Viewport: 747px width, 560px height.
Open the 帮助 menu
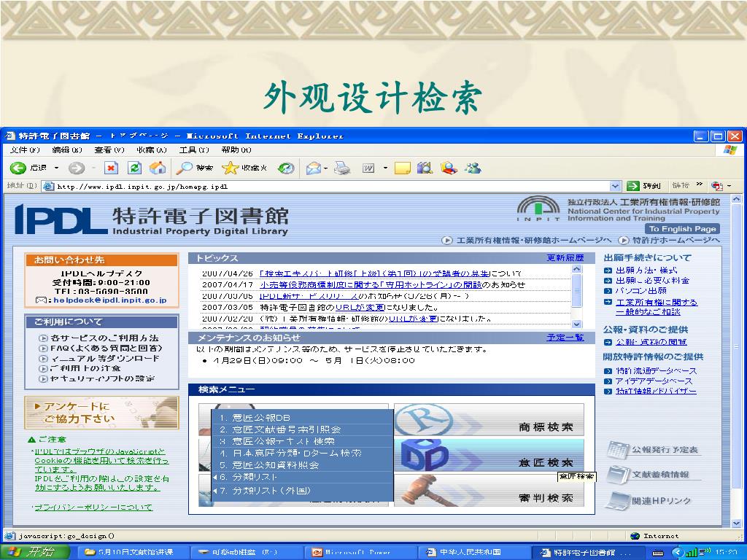pos(236,150)
